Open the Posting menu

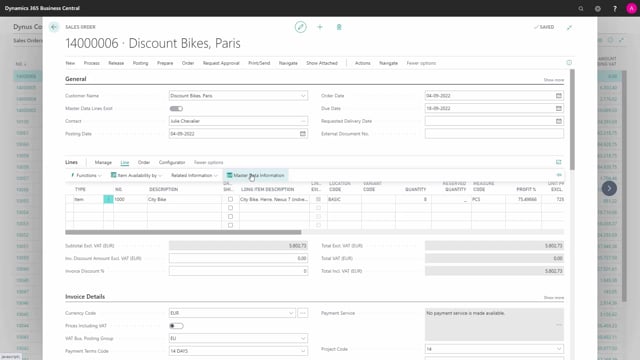[x=140, y=63]
